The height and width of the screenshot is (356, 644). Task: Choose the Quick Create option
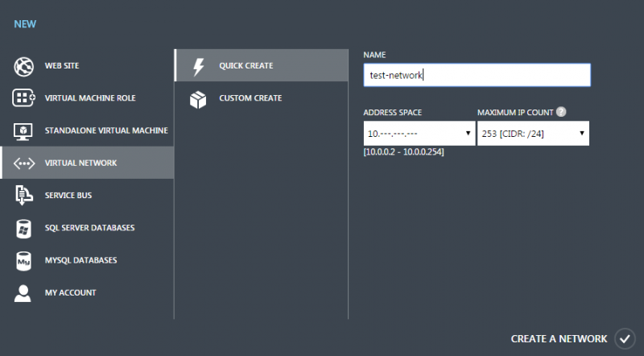(246, 66)
